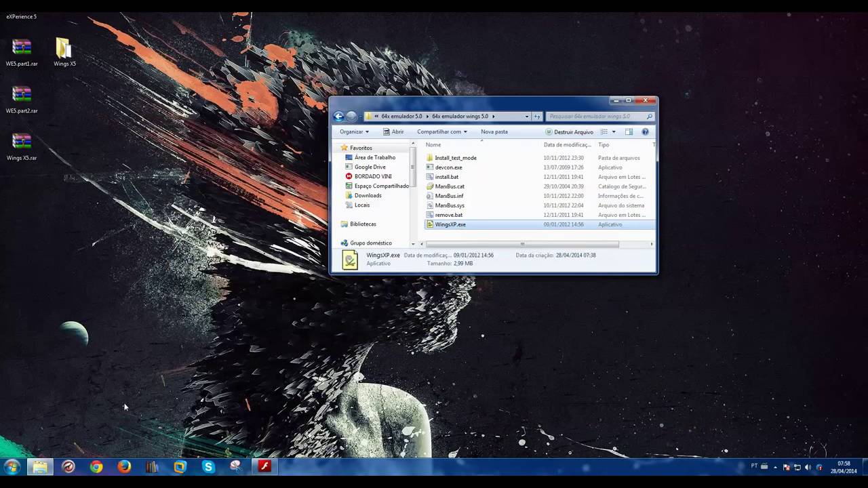Viewport: 868px width, 488px height.
Task: Toggle the preview pane icon
Action: (629, 132)
